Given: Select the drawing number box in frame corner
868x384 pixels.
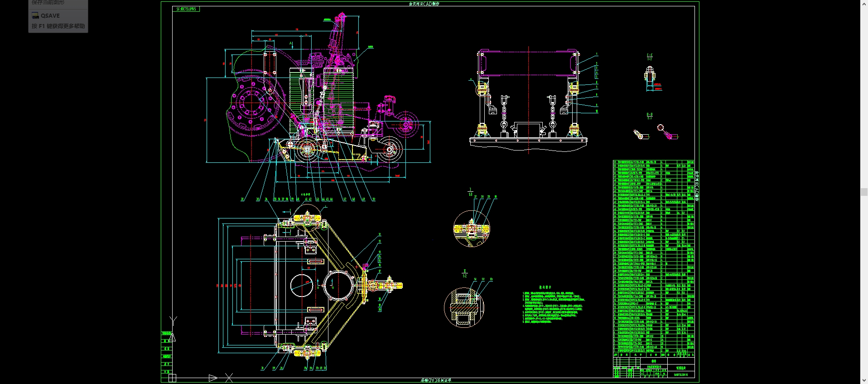Looking at the screenshot, I should 187,9.
